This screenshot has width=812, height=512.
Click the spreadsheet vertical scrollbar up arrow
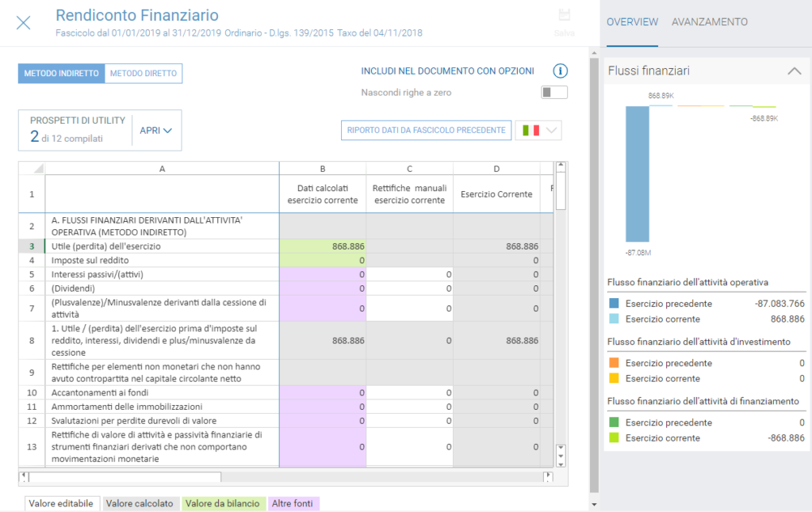(561, 166)
